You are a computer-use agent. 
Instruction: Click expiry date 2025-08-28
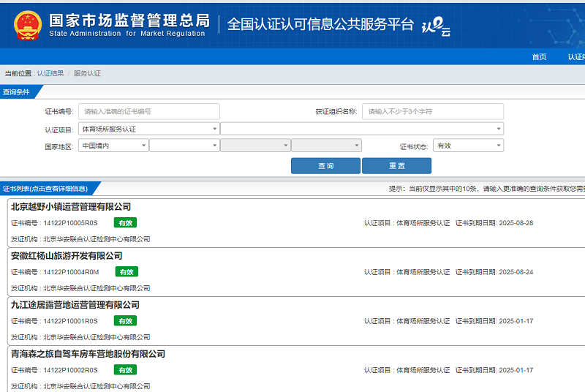(x=516, y=223)
